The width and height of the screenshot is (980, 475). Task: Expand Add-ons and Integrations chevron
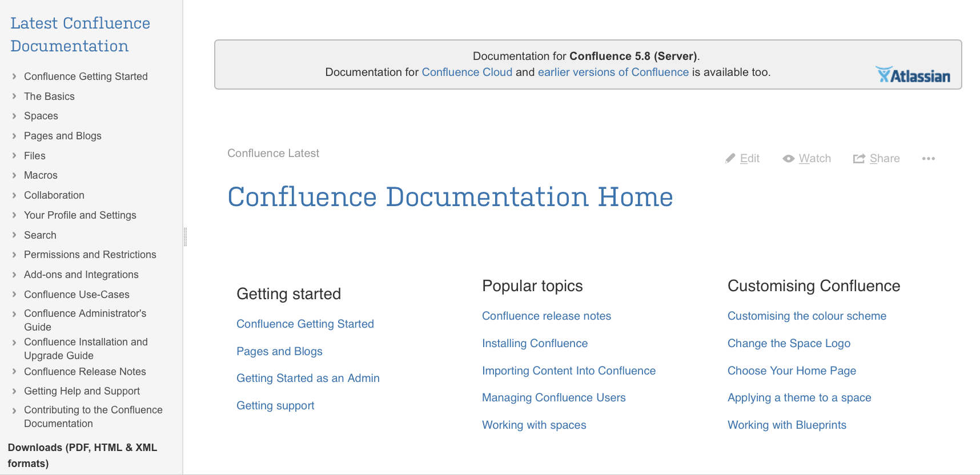(14, 275)
